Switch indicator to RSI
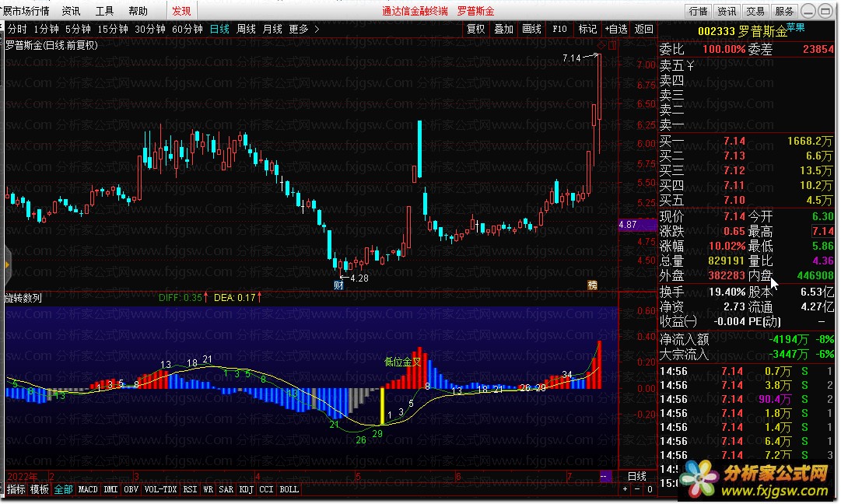The width and height of the screenshot is (841, 504). pyautogui.click(x=190, y=489)
